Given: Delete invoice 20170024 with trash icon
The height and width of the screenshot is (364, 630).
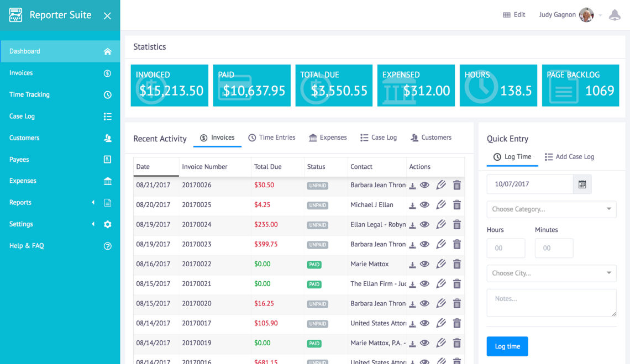Looking at the screenshot, I should [457, 225].
